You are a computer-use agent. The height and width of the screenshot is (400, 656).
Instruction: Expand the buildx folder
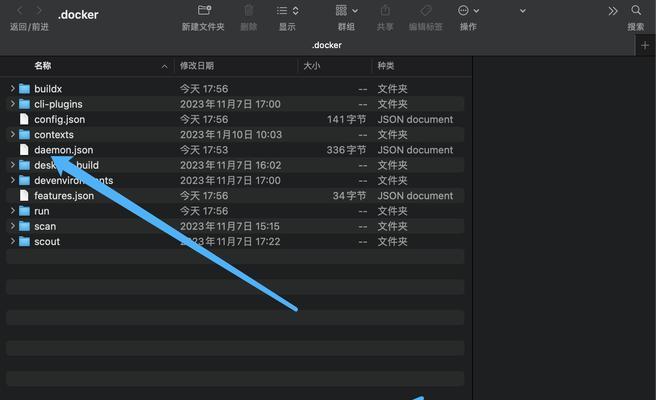click(12, 88)
